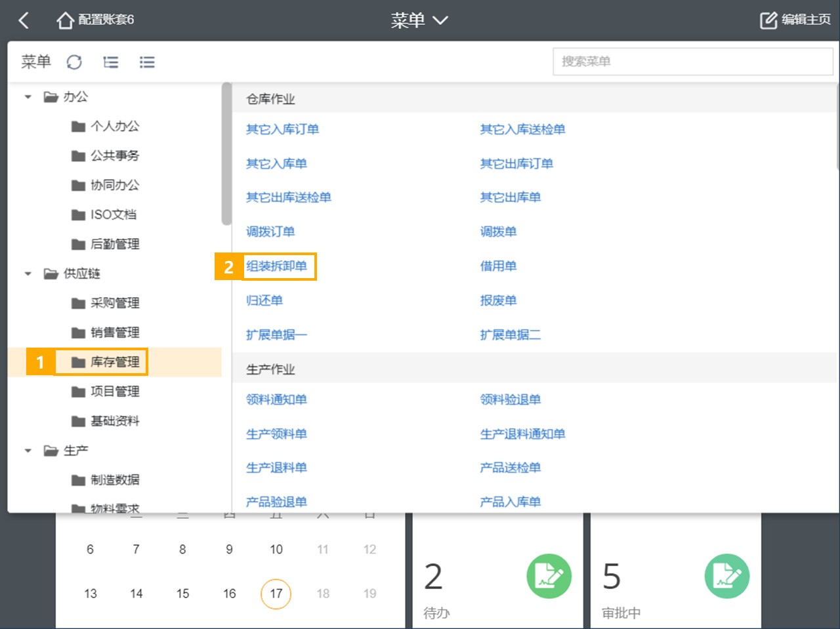The image size is (840, 629).
Task: Click the flat list view icon
Action: [x=147, y=62]
